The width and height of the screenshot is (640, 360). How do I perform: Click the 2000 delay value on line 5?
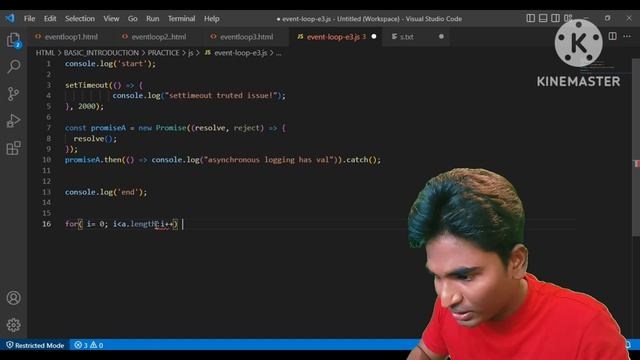87,106
